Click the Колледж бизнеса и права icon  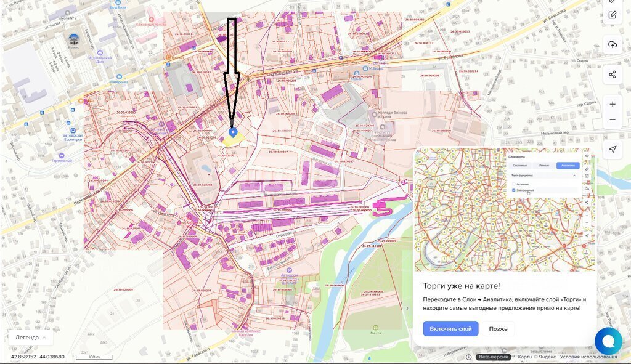point(374,114)
